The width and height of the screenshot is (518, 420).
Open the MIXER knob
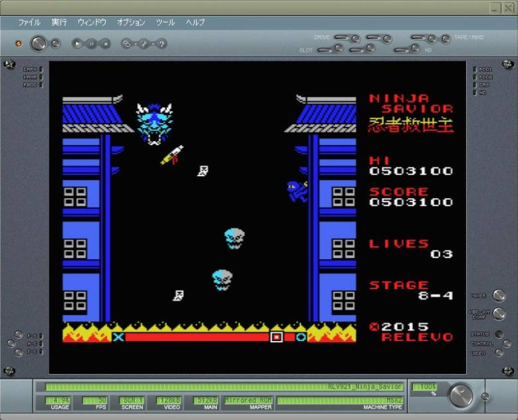click(499, 296)
